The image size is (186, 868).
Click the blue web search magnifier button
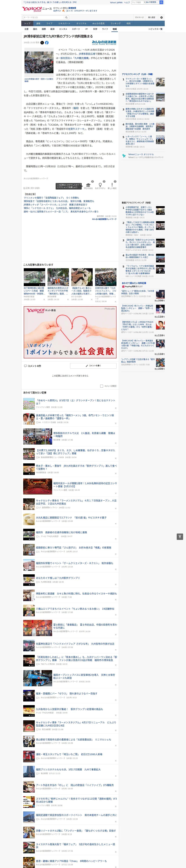pyautogui.click(x=161, y=2)
